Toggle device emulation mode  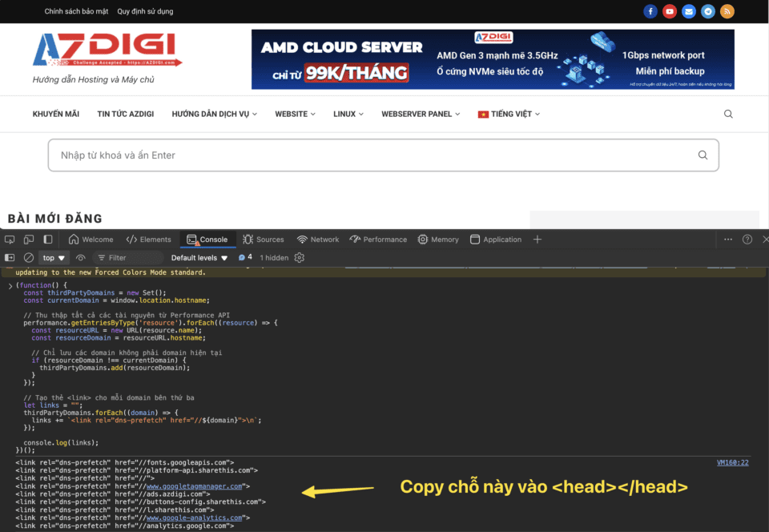(29, 240)
